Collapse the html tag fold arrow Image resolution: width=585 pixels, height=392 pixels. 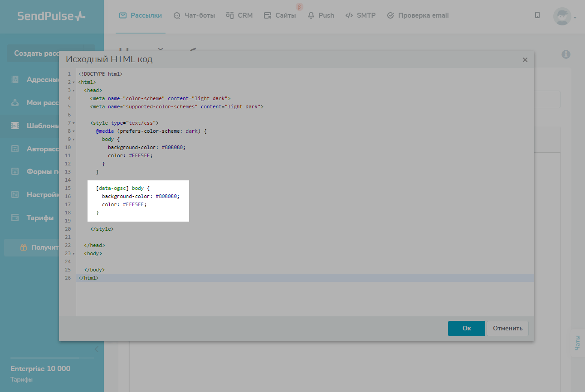(73, 82)
